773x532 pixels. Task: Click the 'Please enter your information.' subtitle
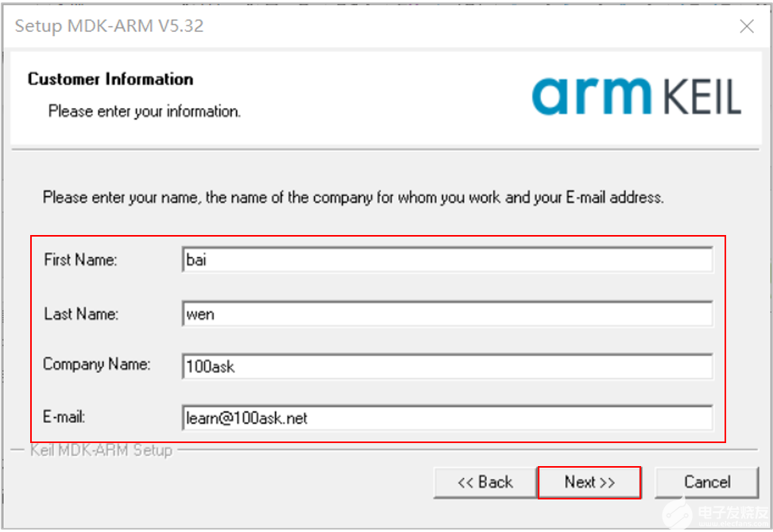click(144, 111)
